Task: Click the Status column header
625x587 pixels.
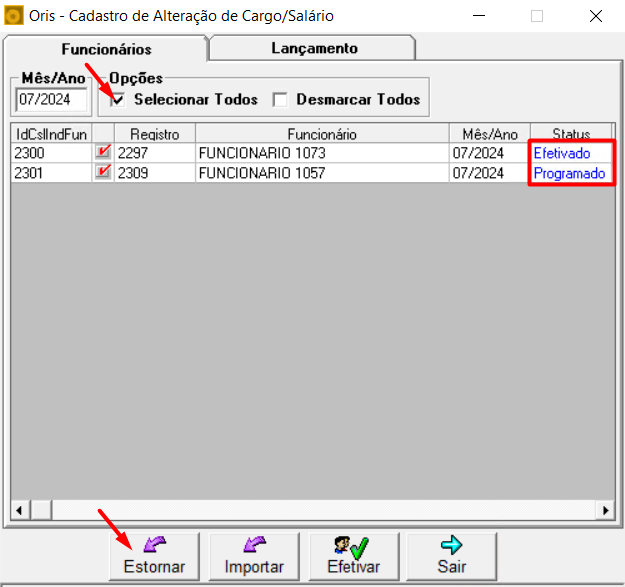Action: [571, 133]
